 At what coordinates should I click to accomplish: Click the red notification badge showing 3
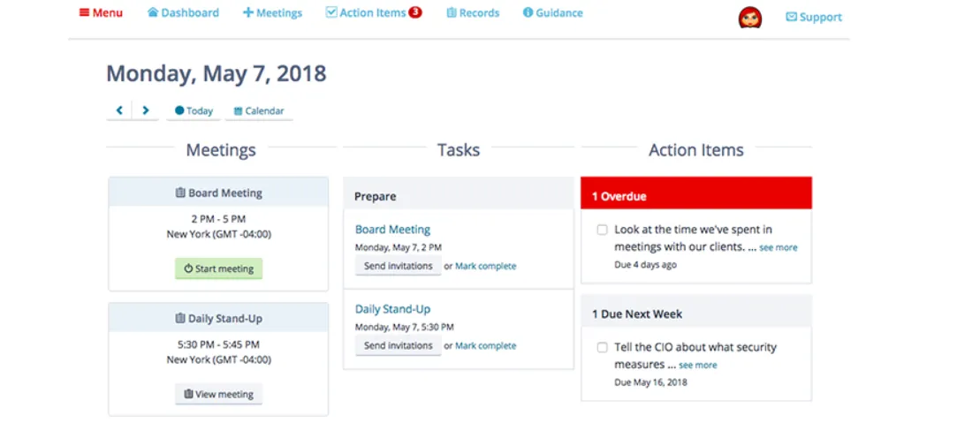(415, 11)
